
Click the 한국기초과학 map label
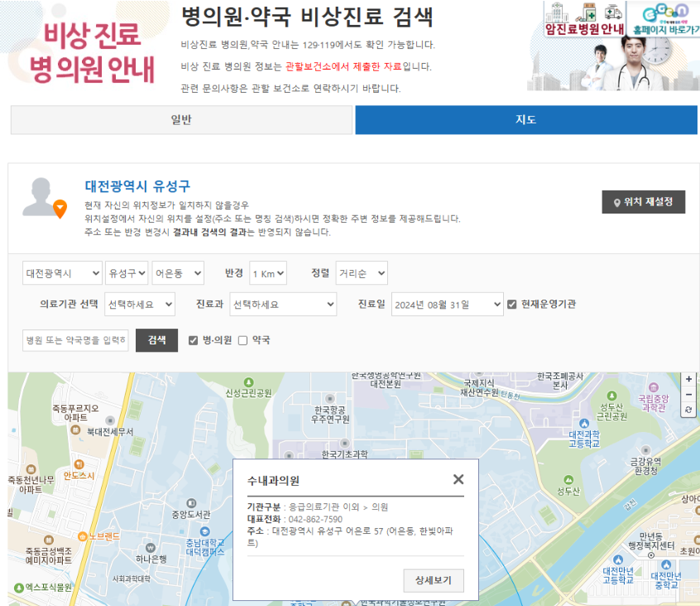(x=345, y=454)
